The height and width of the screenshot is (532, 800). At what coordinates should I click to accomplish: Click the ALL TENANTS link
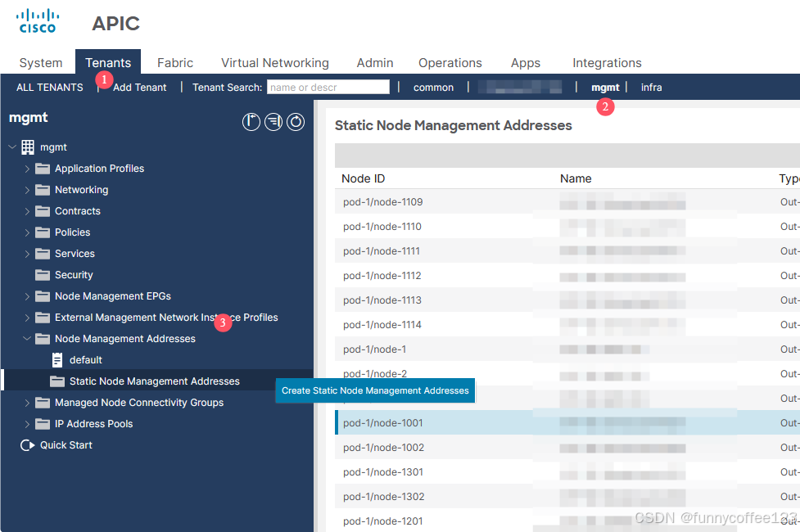pyautogui.click(x=49, y=88)
